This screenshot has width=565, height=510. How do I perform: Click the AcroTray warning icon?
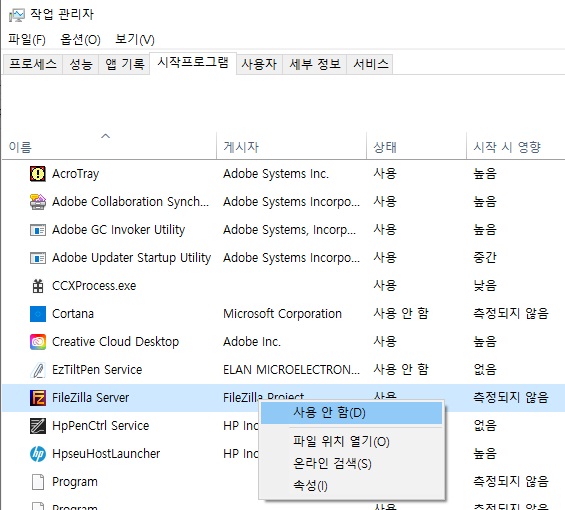[x=38, y=174]
